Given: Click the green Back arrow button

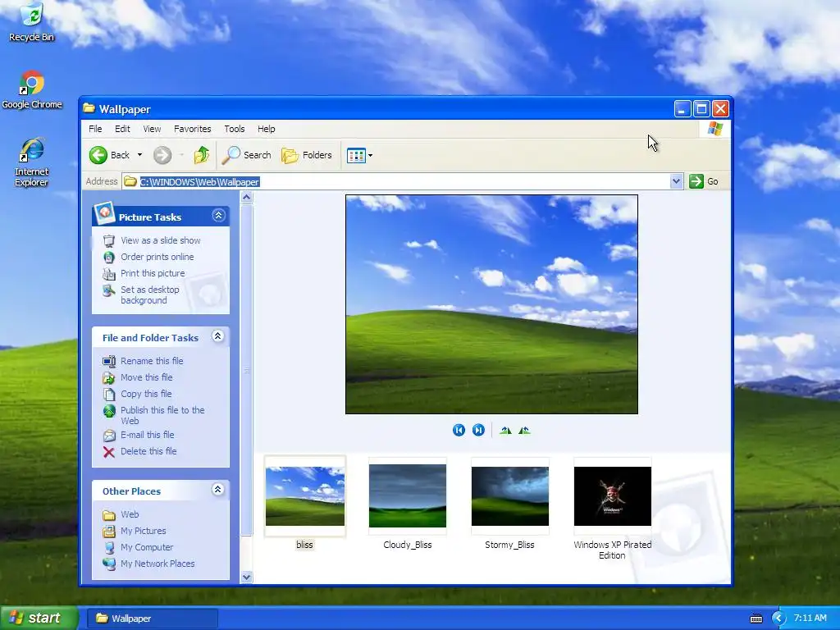Looking at the screenshot, I should pyautogui.click(x=98, y=155).
